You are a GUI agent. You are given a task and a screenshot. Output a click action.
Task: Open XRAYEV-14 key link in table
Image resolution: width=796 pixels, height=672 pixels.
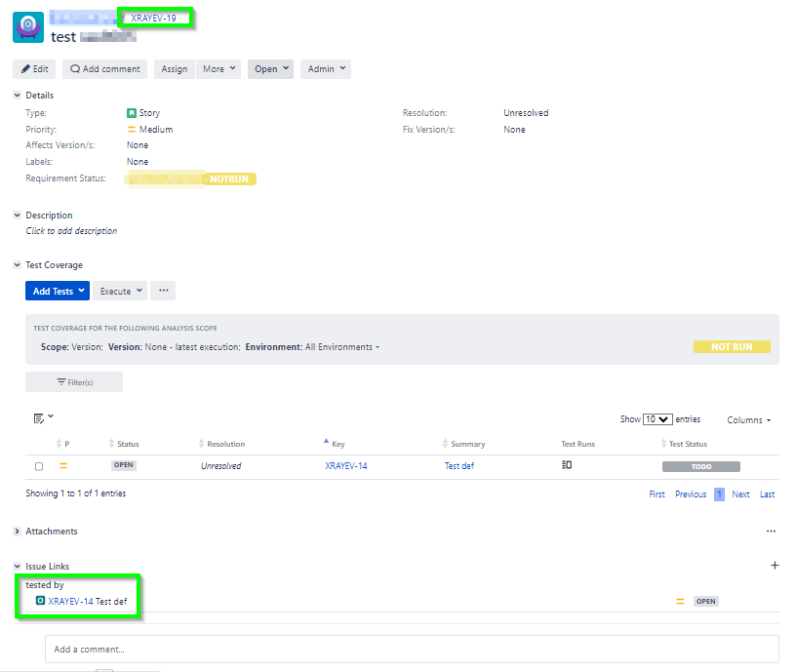pyautogui.click(x=346, y=466)
